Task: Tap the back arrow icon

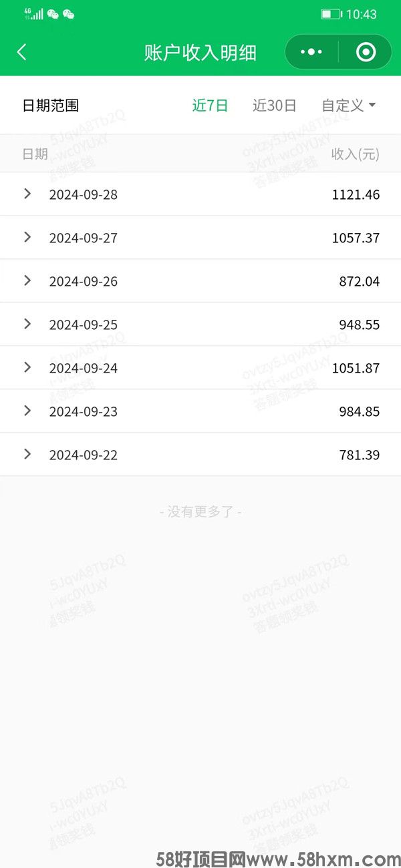Action: [21, 52]
